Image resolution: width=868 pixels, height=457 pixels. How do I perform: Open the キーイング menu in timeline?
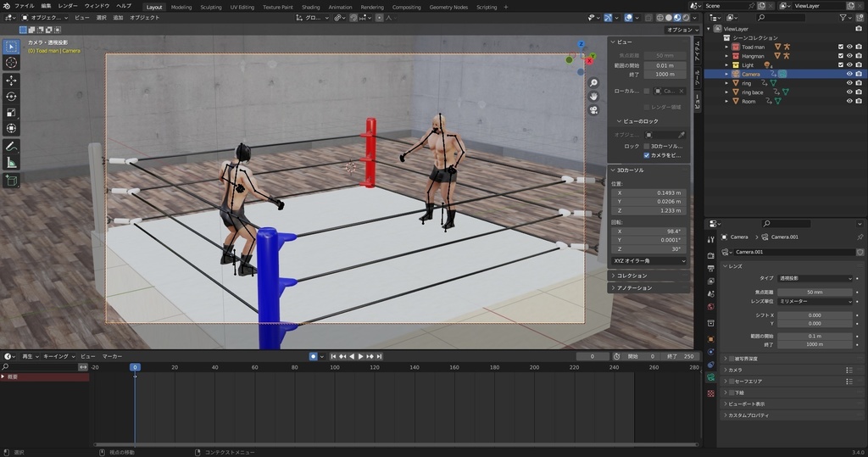tap(58, 357)
